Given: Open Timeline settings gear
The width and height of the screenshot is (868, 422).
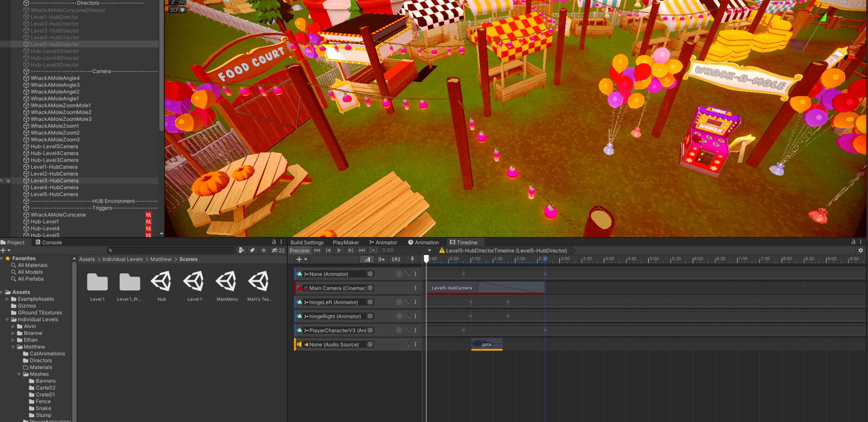Looking at the screenshot, I should 860,251.
